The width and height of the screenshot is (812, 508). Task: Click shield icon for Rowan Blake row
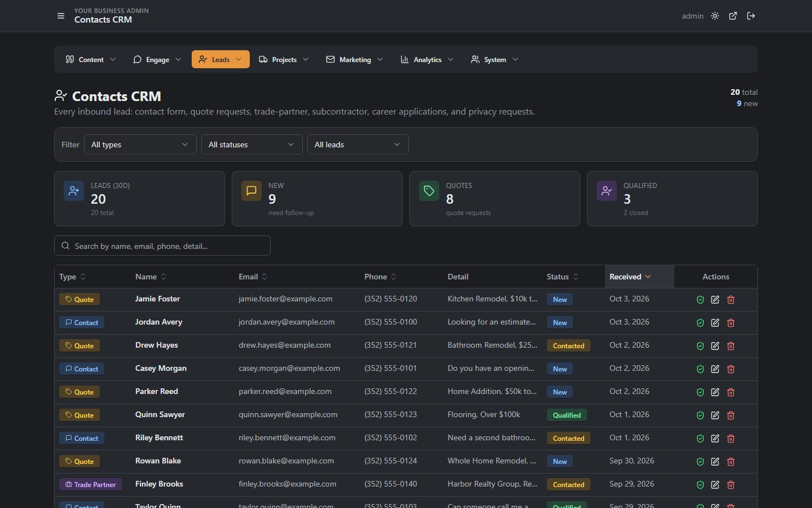click(700, 462)
